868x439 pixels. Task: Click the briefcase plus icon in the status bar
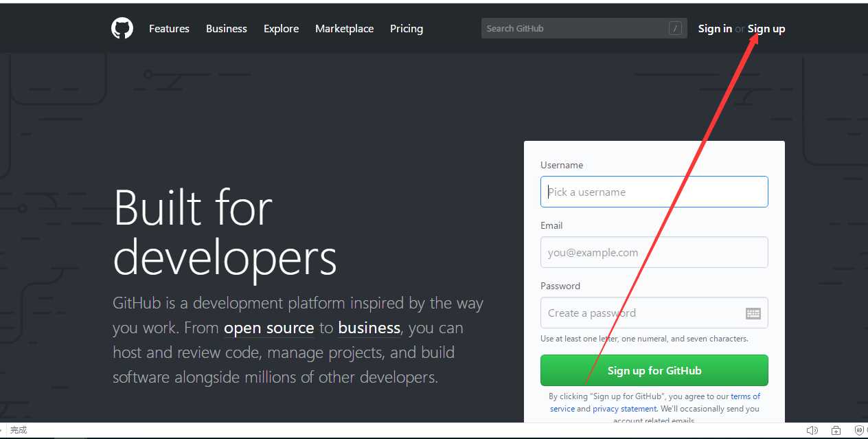(836, 431)
